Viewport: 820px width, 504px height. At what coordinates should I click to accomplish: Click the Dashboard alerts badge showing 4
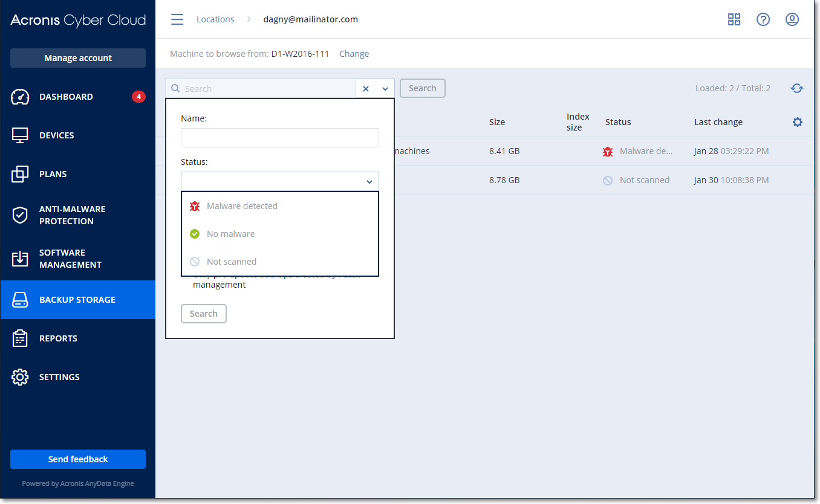[138, 97]
